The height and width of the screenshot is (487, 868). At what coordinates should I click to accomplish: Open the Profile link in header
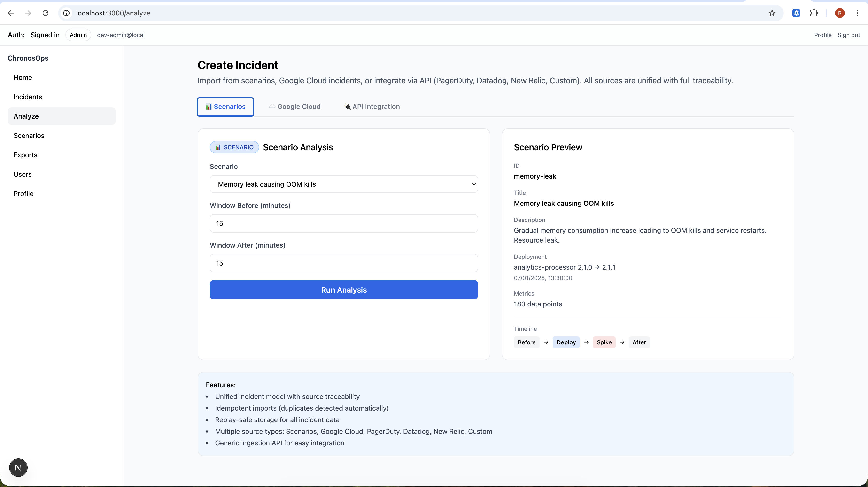822,35
